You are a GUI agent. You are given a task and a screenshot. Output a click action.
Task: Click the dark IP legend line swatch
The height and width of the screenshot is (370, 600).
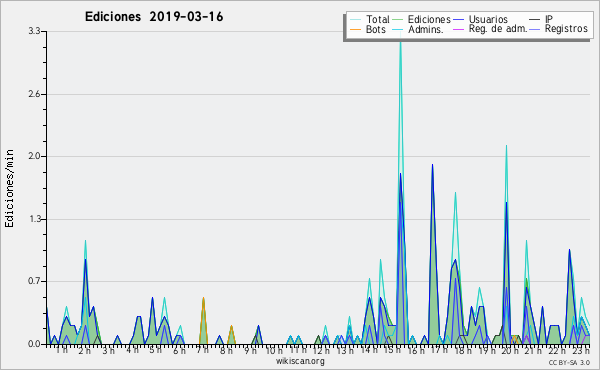535,20
